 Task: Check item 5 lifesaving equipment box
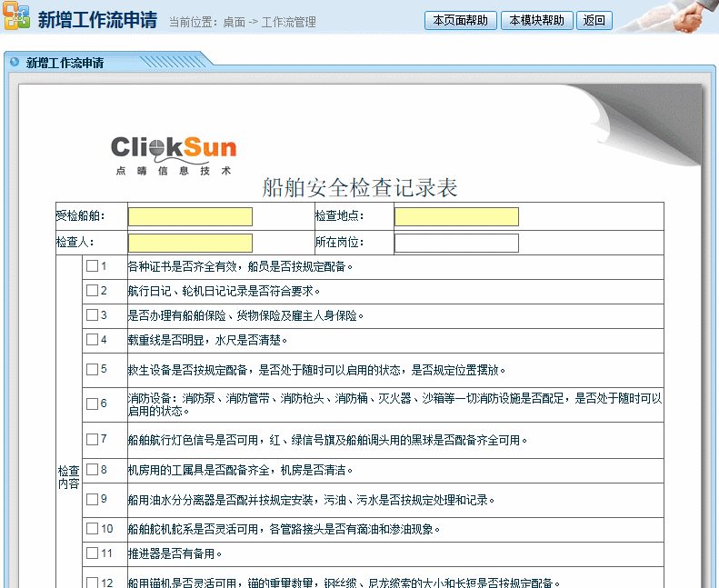[x=92, y=369]
